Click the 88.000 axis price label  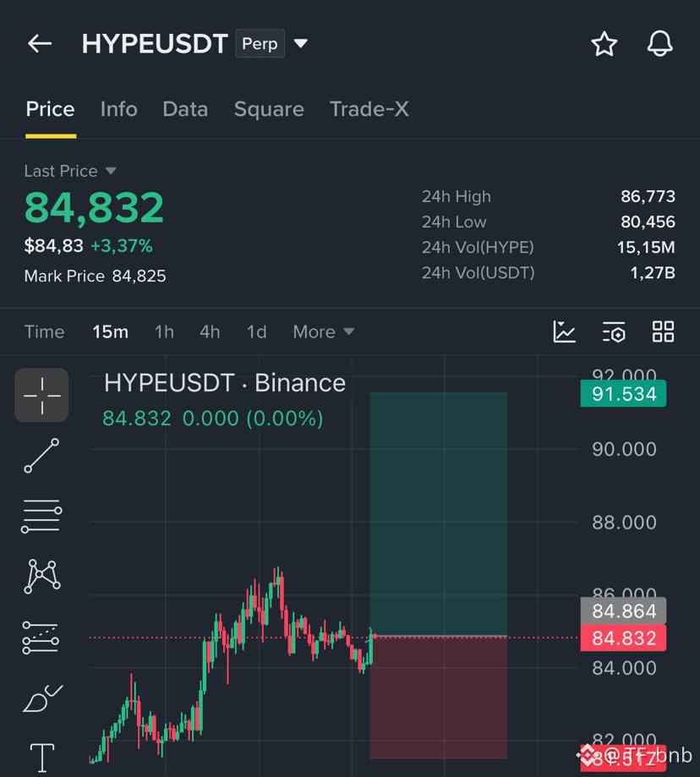pos(624,523)
